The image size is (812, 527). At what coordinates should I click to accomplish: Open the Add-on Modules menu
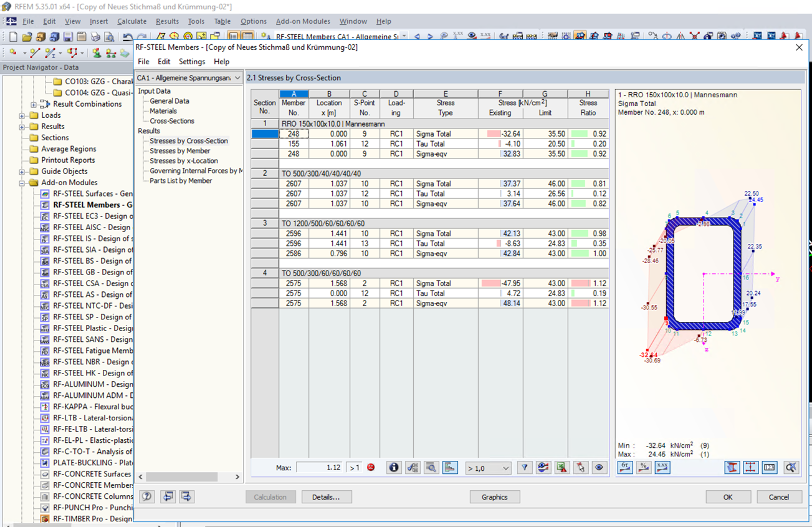[303, 21]
